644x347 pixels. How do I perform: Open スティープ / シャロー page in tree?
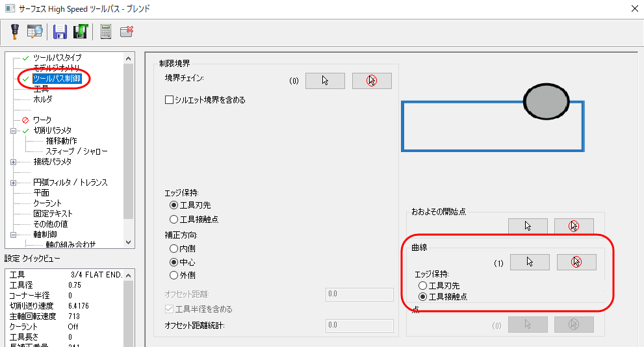pyautogui.click(x=77, y=151)
